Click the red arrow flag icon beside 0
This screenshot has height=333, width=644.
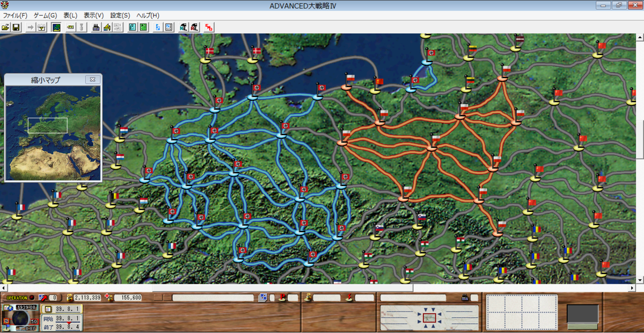pyautogui.click(x=42, y=298)
